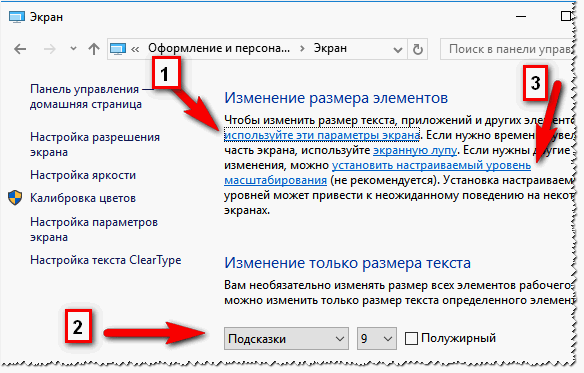Open Настройка яркости in the sidebar

pos(83,175)
